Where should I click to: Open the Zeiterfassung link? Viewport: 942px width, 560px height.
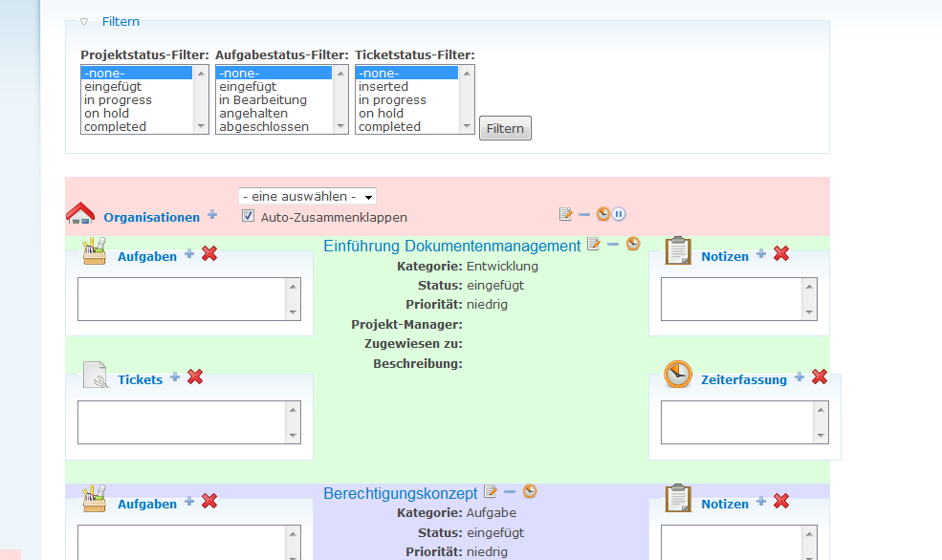[x=744, y=379]
